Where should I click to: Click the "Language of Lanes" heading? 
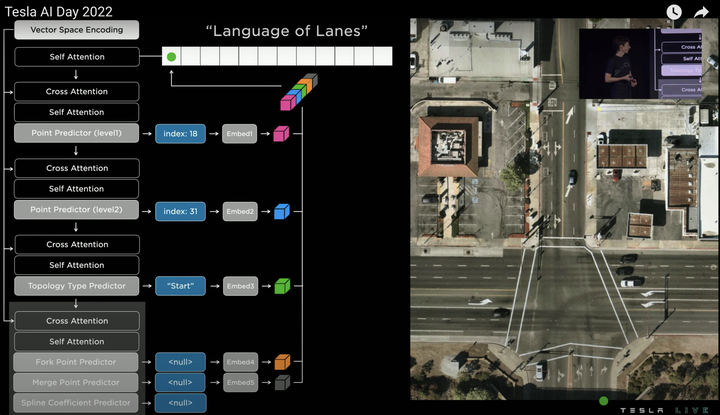pyautogui.click(x=287, y=31)
